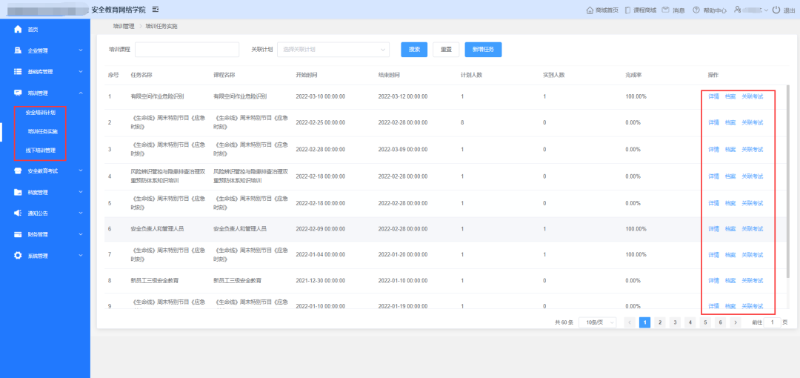Expand the 基础库管理 chevron
800x378 pixels.
click(x=81, y=72)
